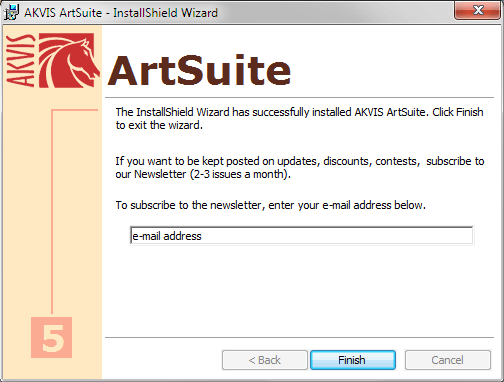The width and height of the screenshot is (504, 382).
Task: Click the window title AKVIS ArtSuite text
Action: point(63,13)
